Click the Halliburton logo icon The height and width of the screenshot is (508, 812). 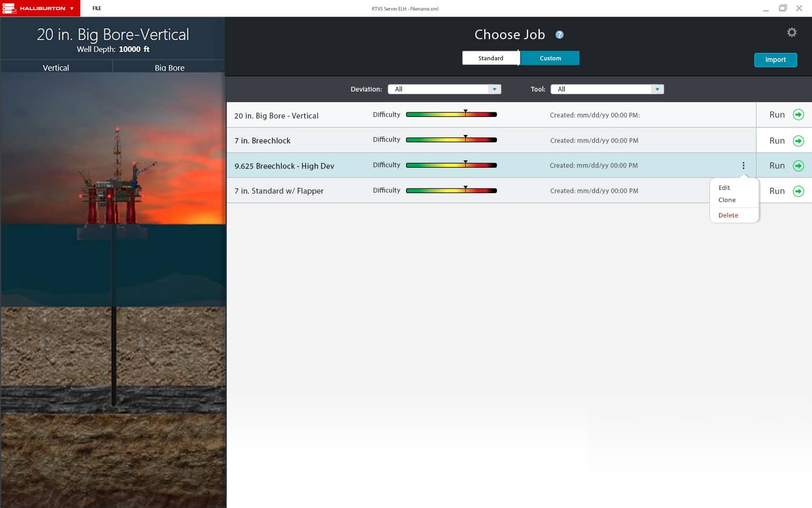[x=9, y=8]
